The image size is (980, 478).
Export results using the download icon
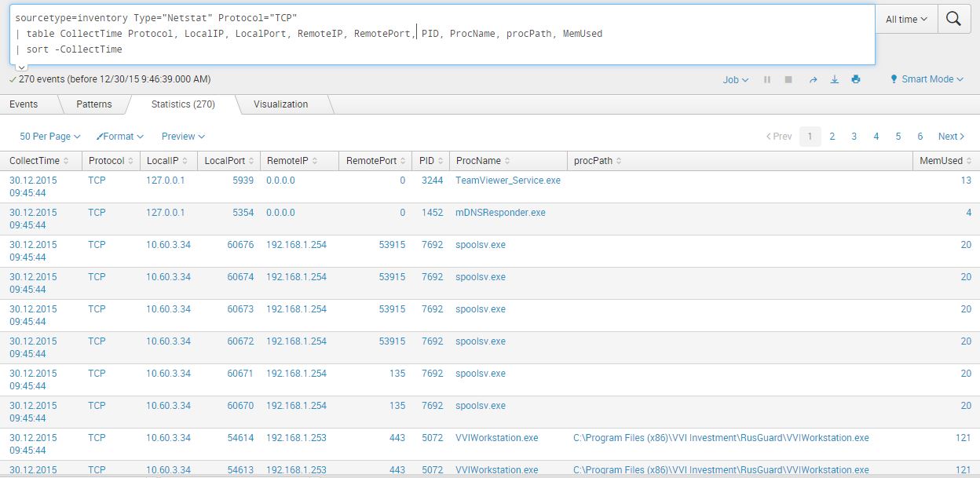tap(834, 78)
